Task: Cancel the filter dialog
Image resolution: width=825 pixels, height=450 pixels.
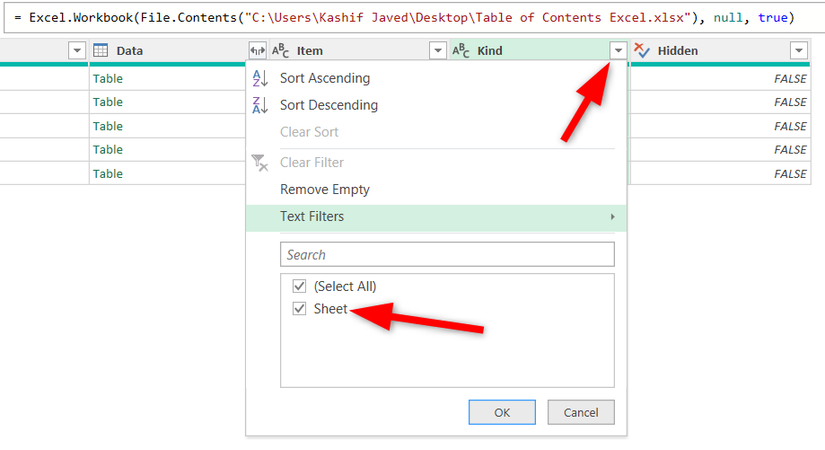Action: (581, 412)
